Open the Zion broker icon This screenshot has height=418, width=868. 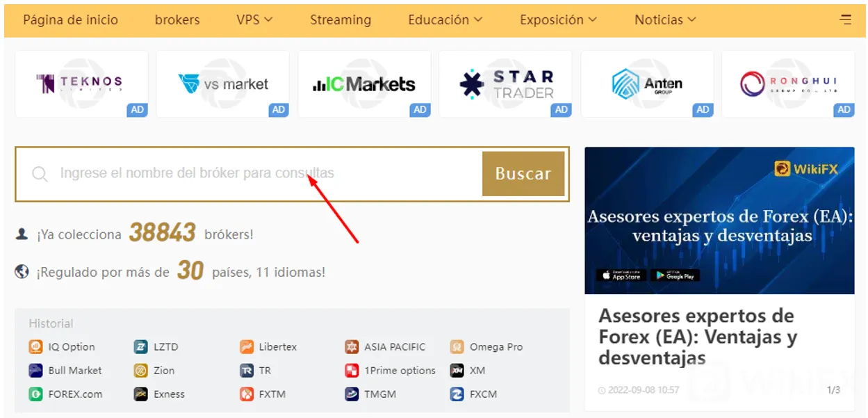(x=141, y=370)
